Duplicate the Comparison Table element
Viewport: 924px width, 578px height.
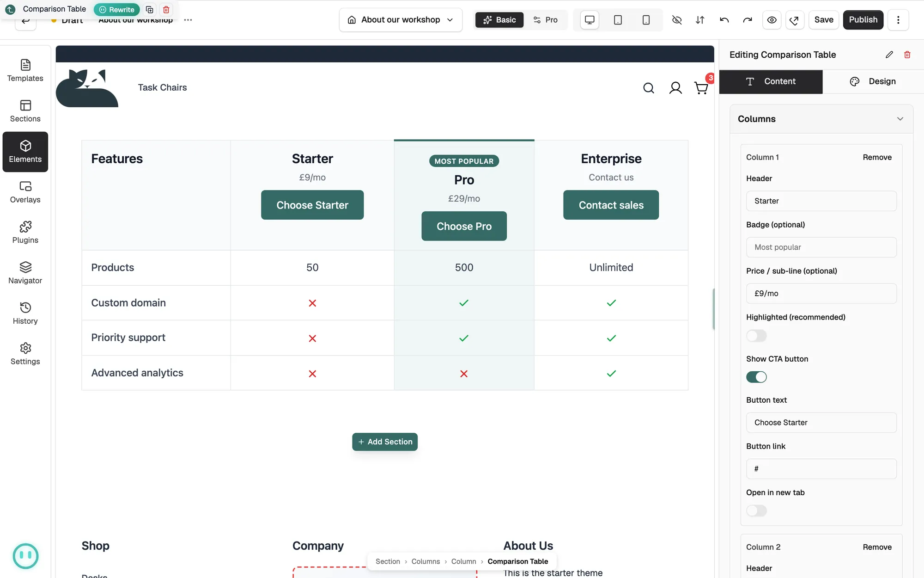pos(150,10)
